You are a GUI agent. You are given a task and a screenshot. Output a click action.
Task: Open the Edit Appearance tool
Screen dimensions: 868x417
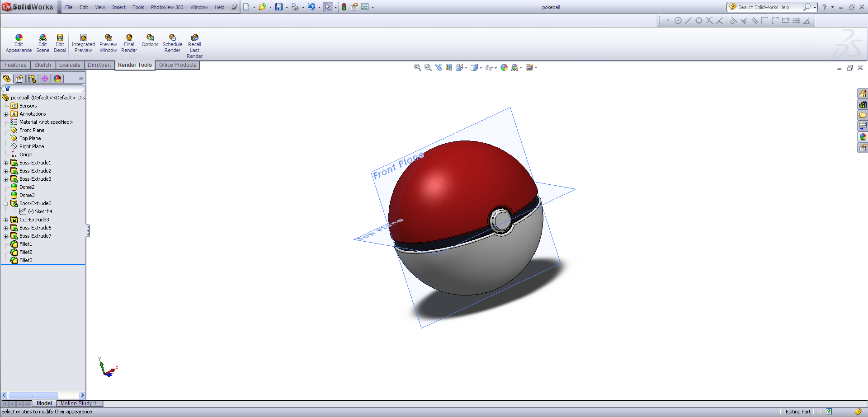tap(19, 43)
